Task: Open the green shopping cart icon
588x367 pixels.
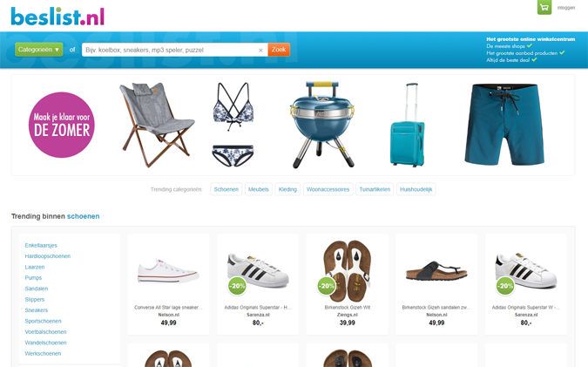Action: [x=544, y=7]
